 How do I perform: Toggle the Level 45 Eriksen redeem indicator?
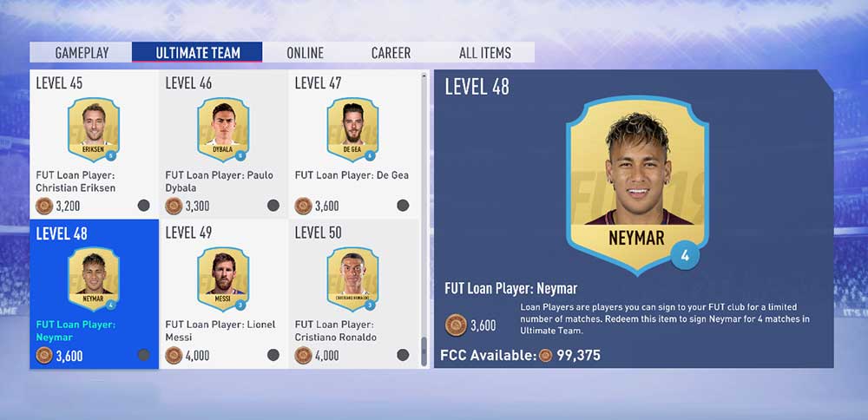(143, 206)
